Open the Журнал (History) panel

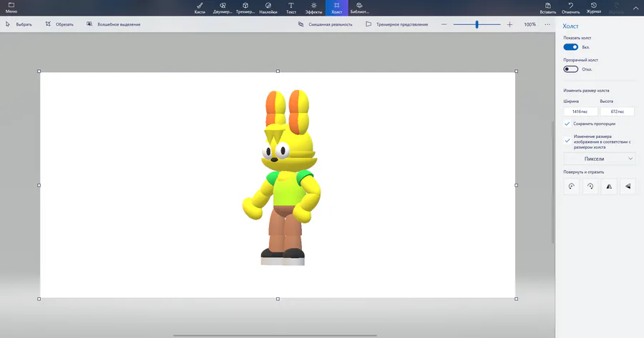593,8
